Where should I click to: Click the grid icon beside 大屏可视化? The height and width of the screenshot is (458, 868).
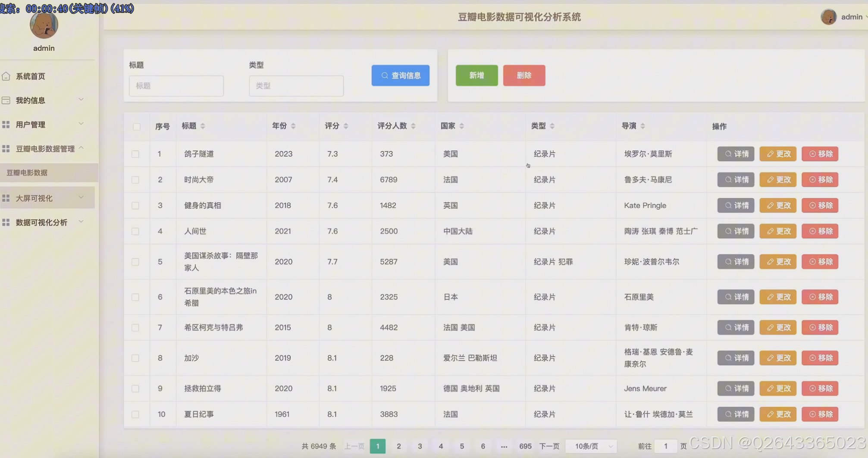(6, 198)
